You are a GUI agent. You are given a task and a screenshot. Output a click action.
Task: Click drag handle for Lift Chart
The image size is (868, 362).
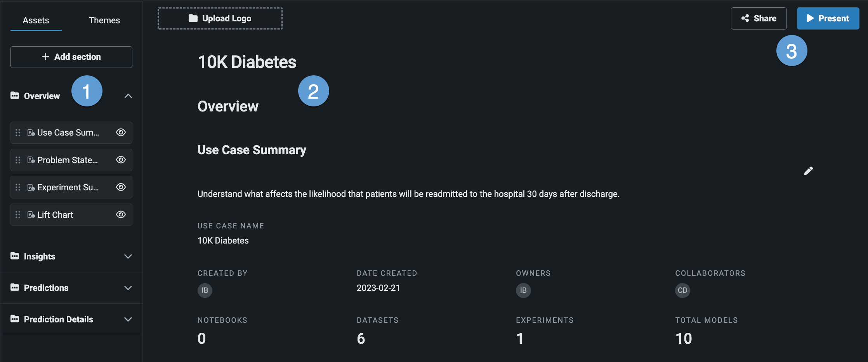click(x=18, y=215)
